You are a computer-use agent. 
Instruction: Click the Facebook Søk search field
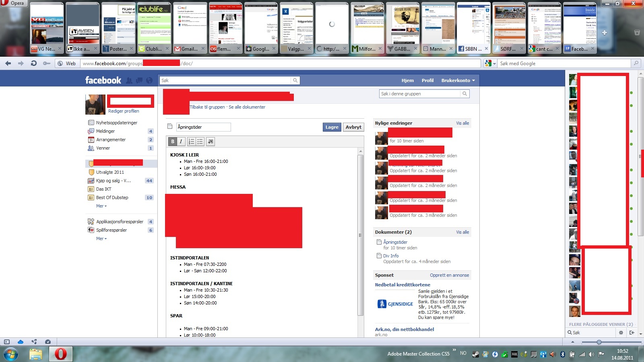point(225,80)
